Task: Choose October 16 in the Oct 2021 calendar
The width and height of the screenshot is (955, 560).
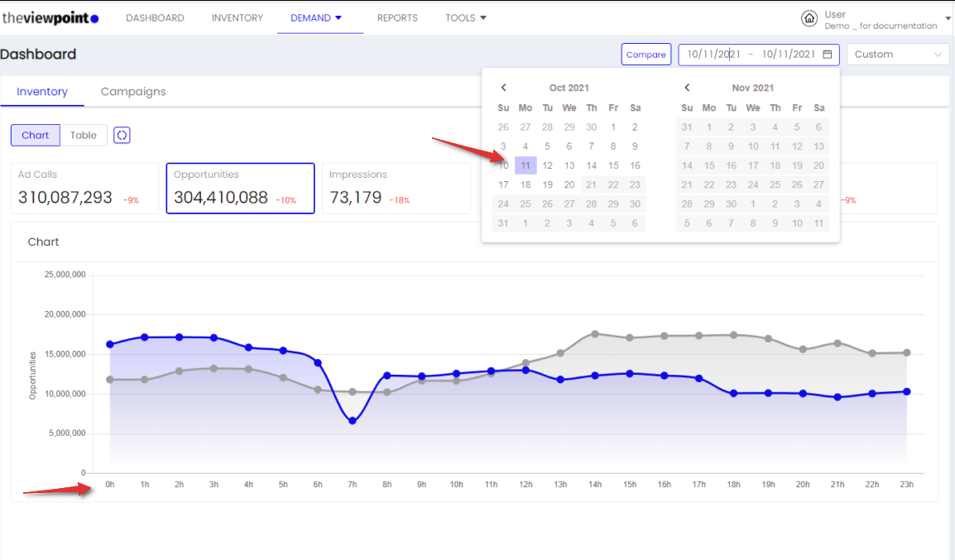Action: 636,165
